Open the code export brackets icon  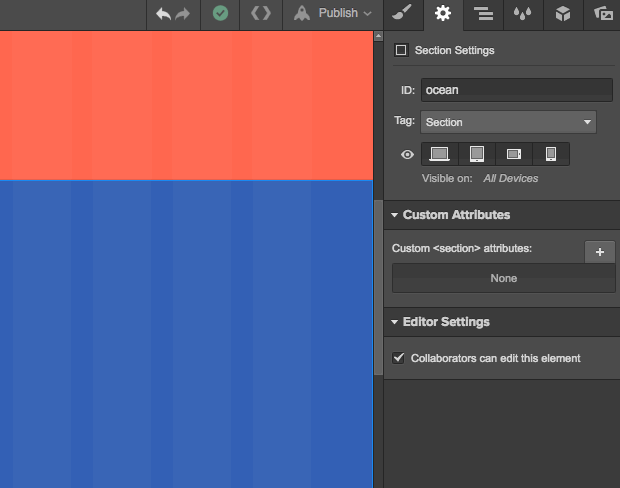(260, 14)
